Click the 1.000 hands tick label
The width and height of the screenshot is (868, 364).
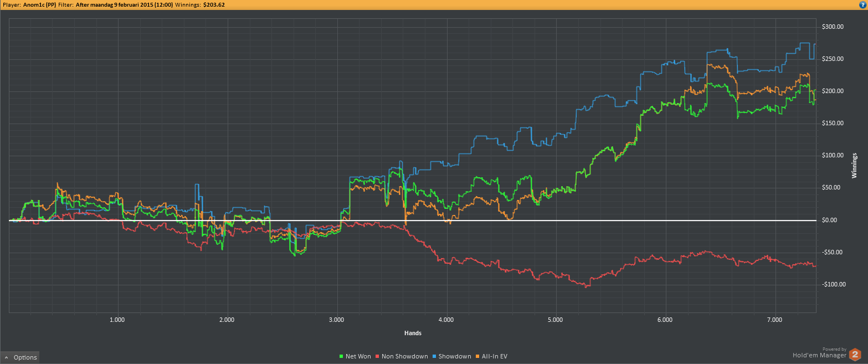tap(117, 320)
